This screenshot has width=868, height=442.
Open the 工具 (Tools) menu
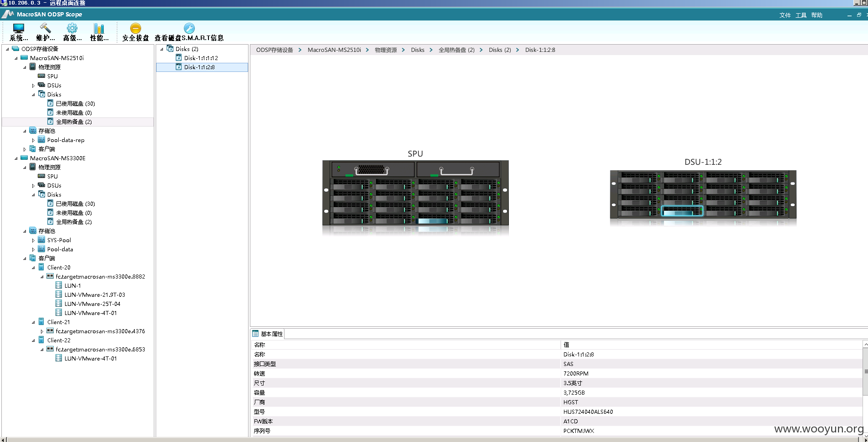click(x=801, y=15)
